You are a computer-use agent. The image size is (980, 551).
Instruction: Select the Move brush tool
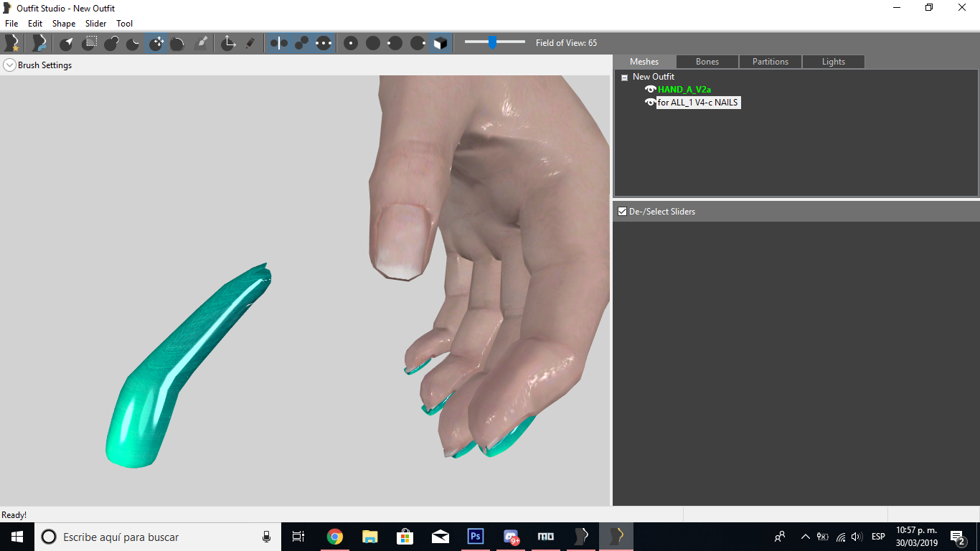click(156, 43)
